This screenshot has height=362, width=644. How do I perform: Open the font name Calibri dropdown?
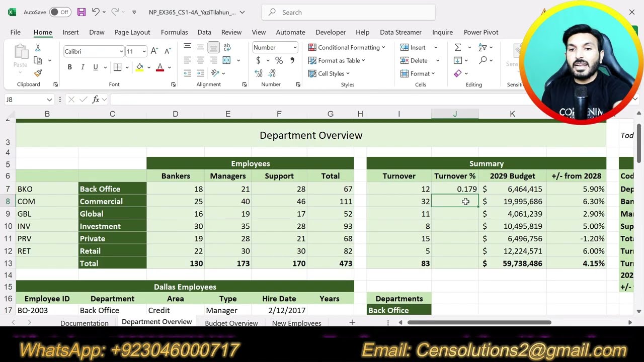(121, 51)
